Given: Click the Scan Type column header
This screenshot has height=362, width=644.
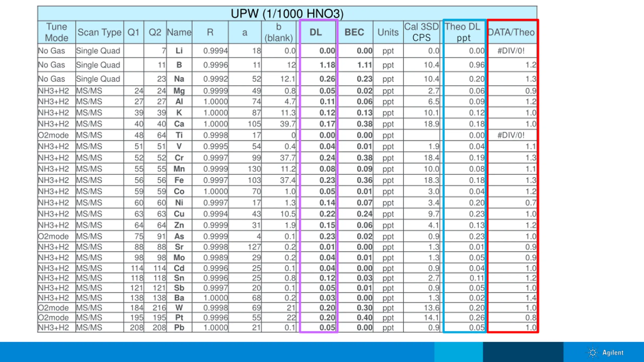Looking at the screenshot, I should coord(100,32).
